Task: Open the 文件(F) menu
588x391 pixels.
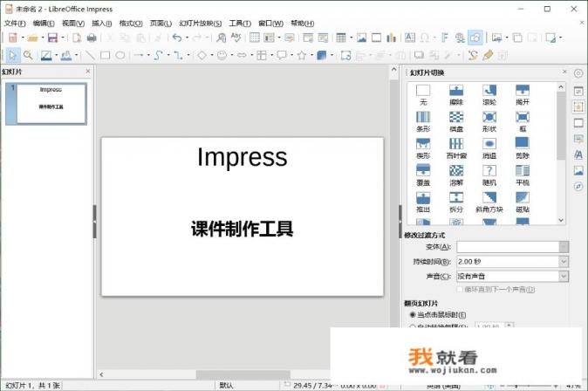Action: pos(15,24)
